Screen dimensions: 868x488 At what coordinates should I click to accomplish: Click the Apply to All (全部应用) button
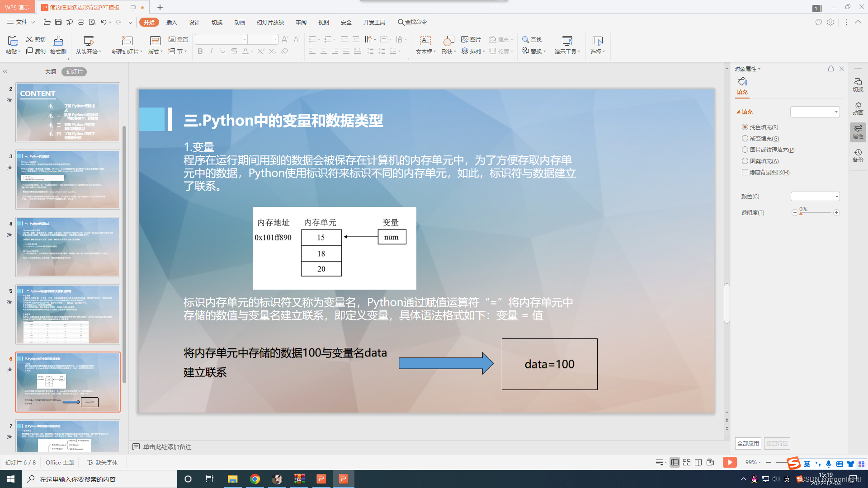click(748, 443)
